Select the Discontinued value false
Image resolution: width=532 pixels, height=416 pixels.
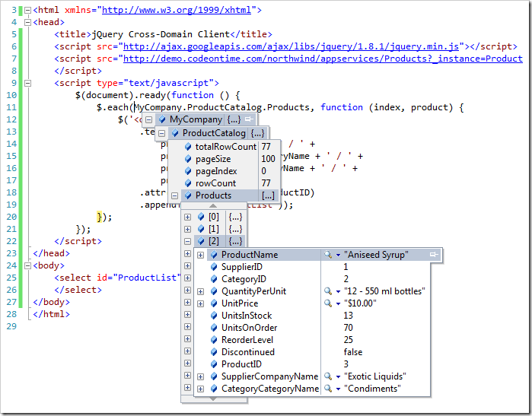[x=353, y=352]
